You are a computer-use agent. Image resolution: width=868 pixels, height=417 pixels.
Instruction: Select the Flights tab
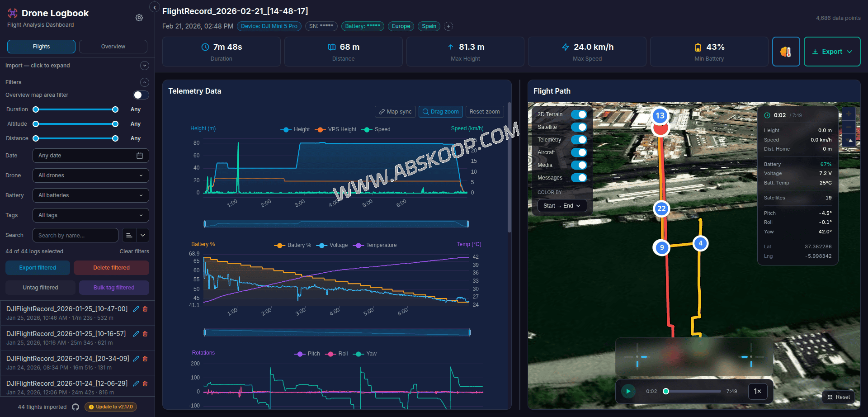click(41, 46)
